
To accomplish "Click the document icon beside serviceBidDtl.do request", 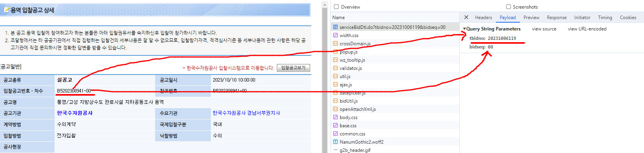I will 335,27.
